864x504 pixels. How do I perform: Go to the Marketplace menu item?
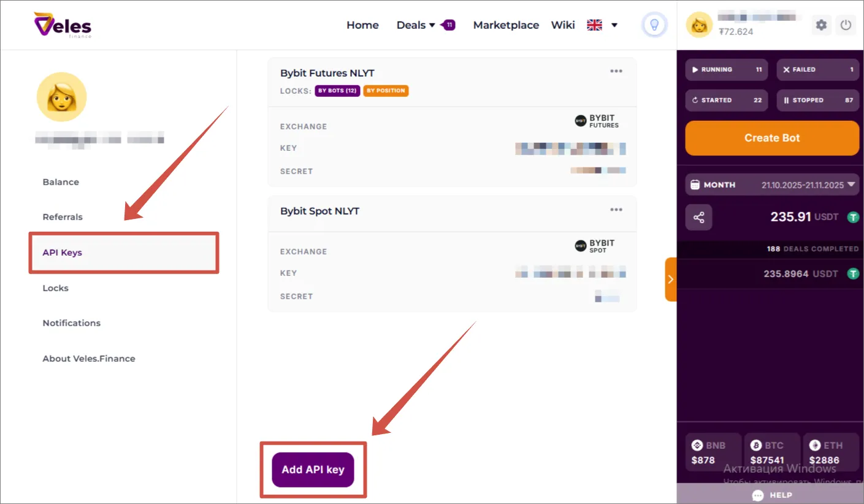[x=506, y=25]
